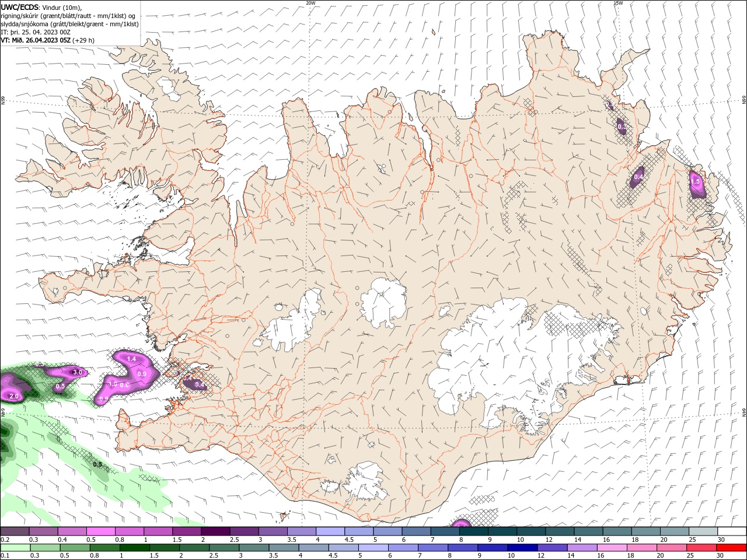747x560 pixels.
Task: Pick the darkest purple snow swatch between 2 and 2.5
Action: [x=215, y=531]
